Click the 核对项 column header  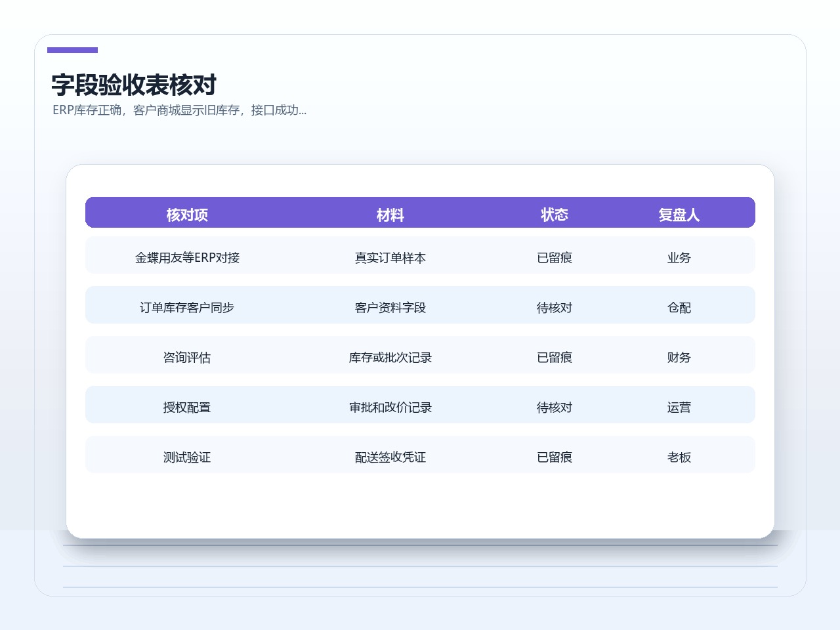pos(187,215)
